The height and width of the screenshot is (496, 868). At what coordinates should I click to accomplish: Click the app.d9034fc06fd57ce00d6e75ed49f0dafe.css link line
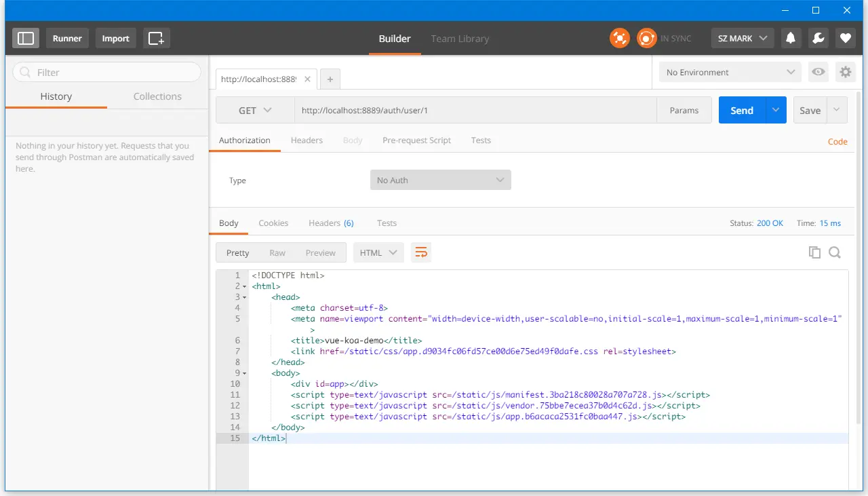click(x=484, y=351)
